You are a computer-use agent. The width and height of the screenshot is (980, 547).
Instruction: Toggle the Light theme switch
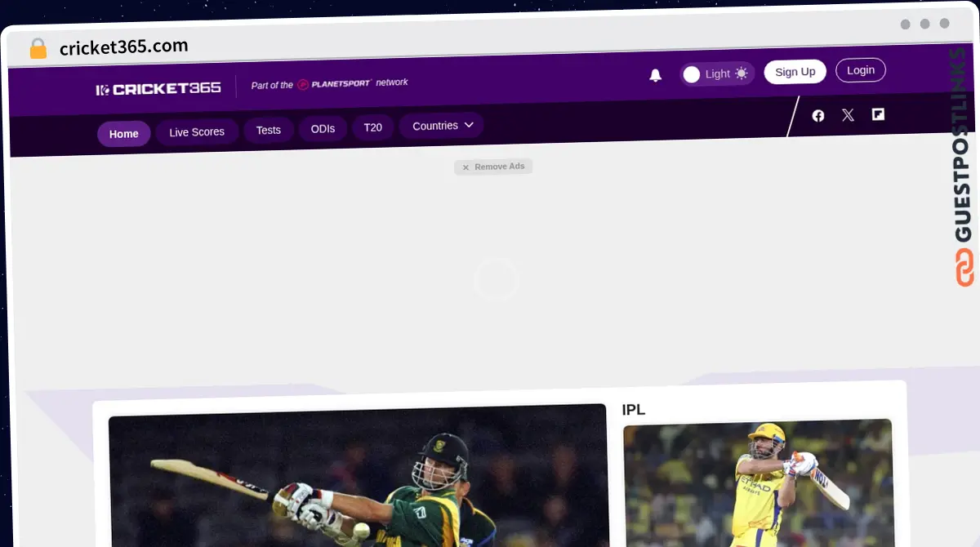click(x=693, y=74)
